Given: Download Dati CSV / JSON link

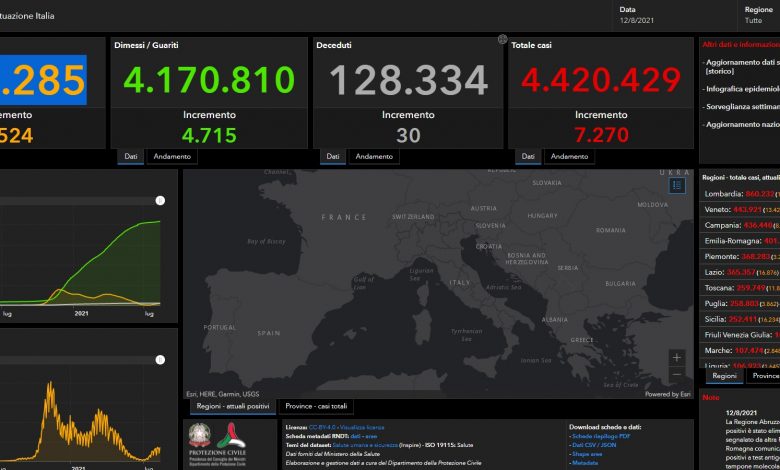Looking at the screenshot, I should [598, 446].
